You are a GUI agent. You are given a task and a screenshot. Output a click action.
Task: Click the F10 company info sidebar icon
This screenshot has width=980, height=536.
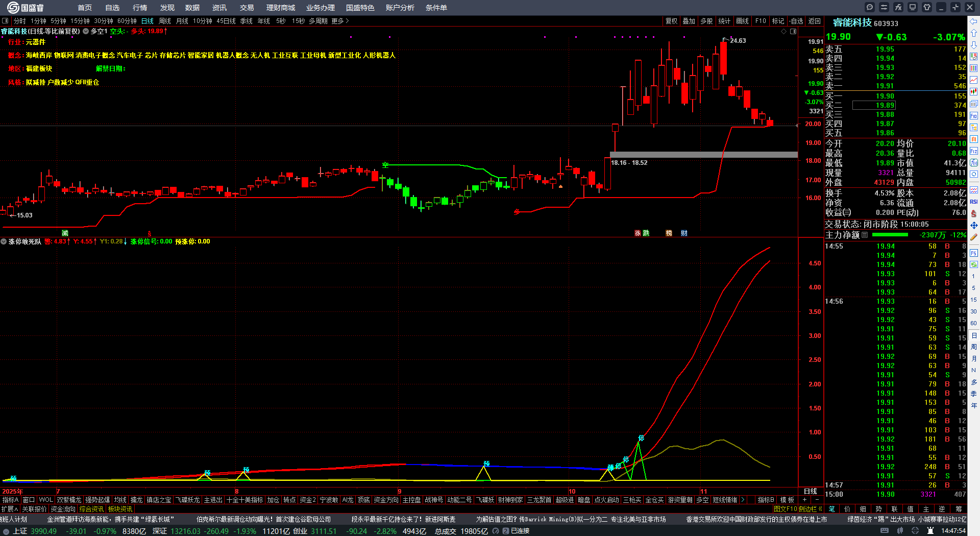974,116
